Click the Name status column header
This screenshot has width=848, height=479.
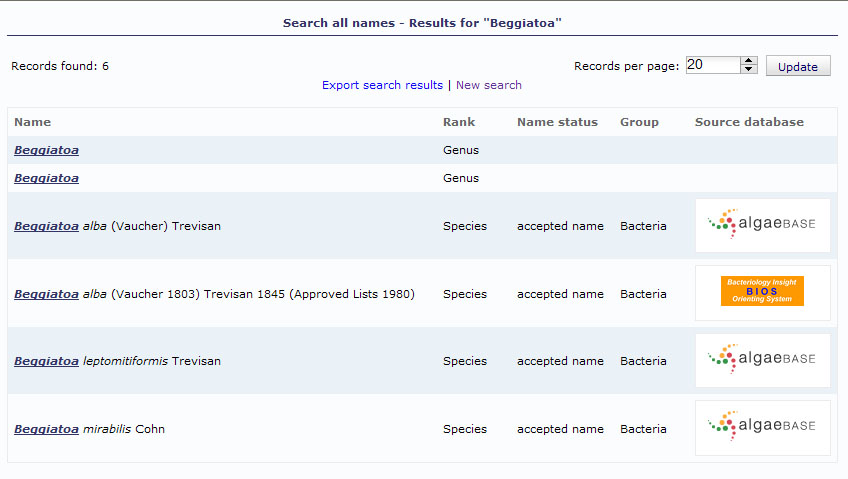click(x=557, y=122)
